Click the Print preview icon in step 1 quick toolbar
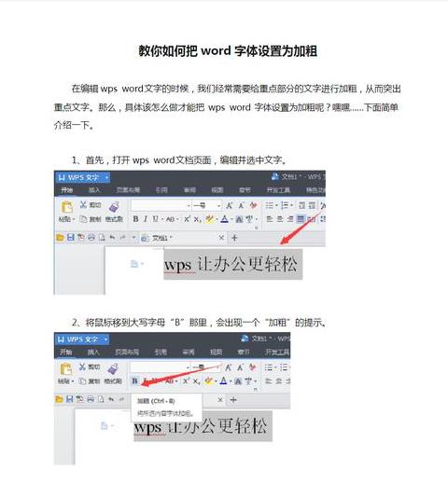Viewport: 448px width, 498px height. pos(102,238)
